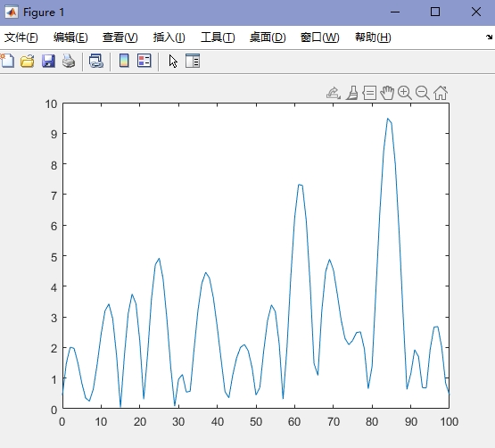Open a file with the folder icon
Viewport: 495px width, 448px height.
coord(28,61)
